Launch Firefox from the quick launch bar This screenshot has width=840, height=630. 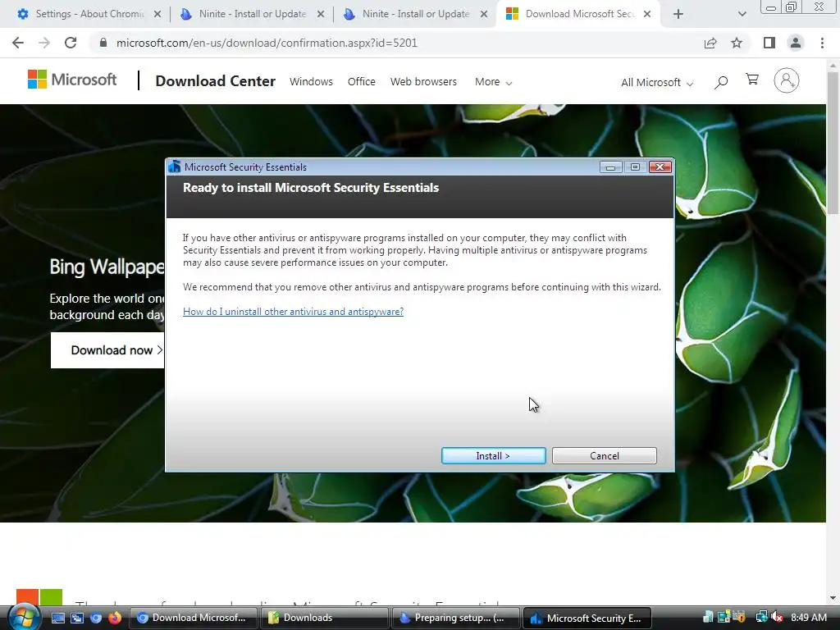pyautogui.click(x=115, y=618)
